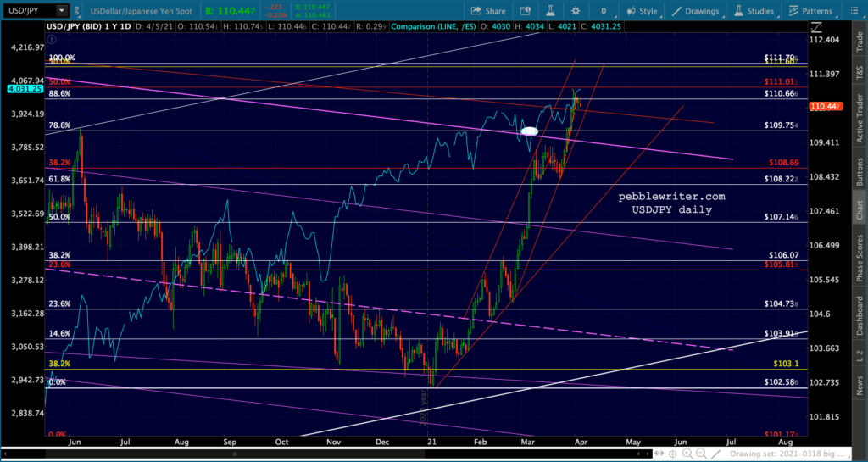The image size is (868, 462).
Task: Open chart settings gear icon
Action: (x=576, y=10)
